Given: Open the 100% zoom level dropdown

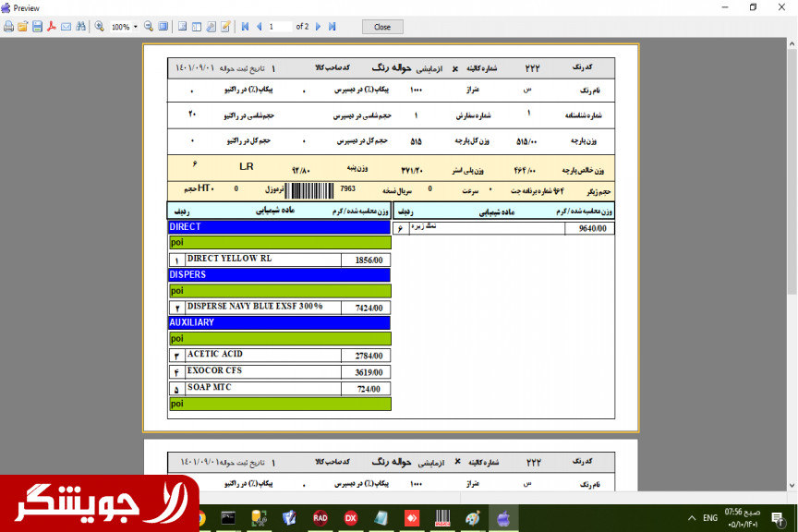Looking at the screenshot, I should tap(135, 27).
